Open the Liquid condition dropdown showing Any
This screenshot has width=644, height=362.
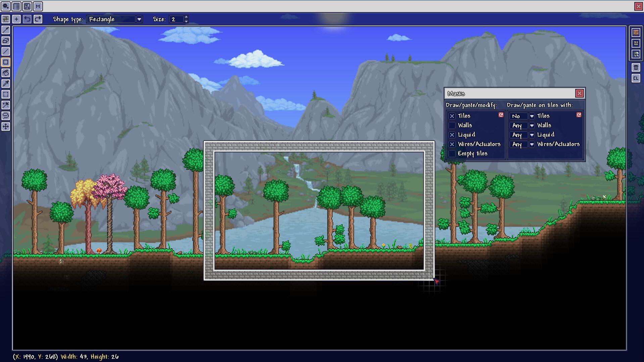click(x=522, y=135)
